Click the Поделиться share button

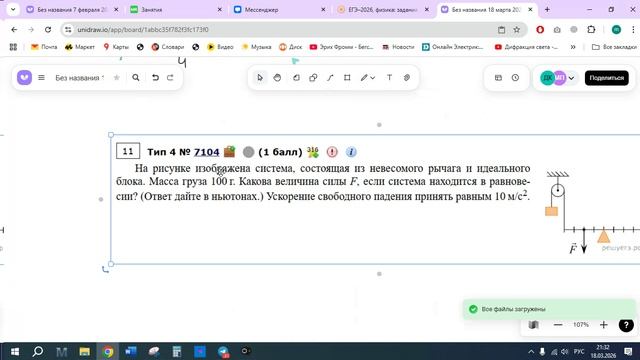607,78
